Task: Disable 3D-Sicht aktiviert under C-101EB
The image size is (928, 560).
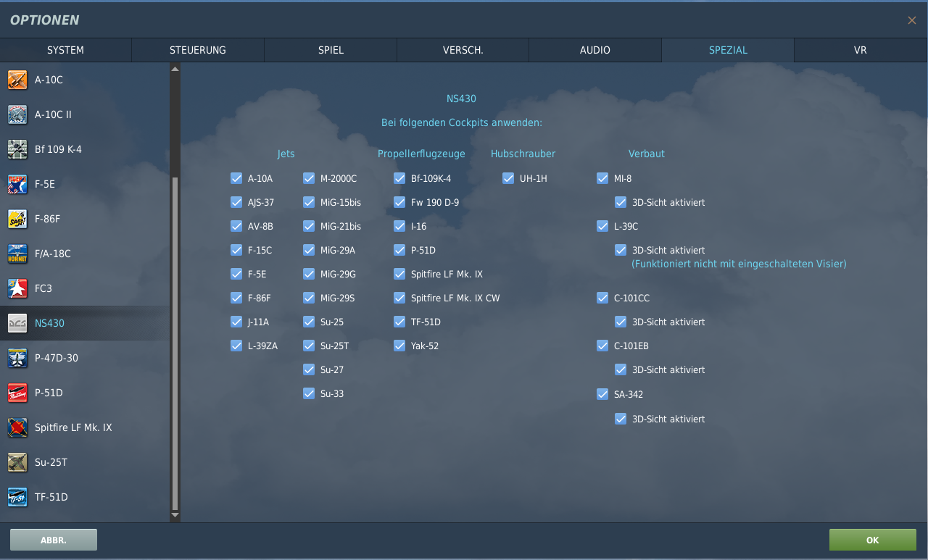Action: pyautogui.click(x=621, y=369)
